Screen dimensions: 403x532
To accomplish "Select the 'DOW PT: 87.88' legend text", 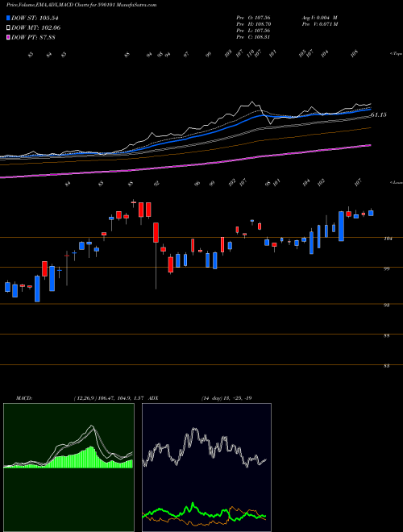I will tap(33, 37).
